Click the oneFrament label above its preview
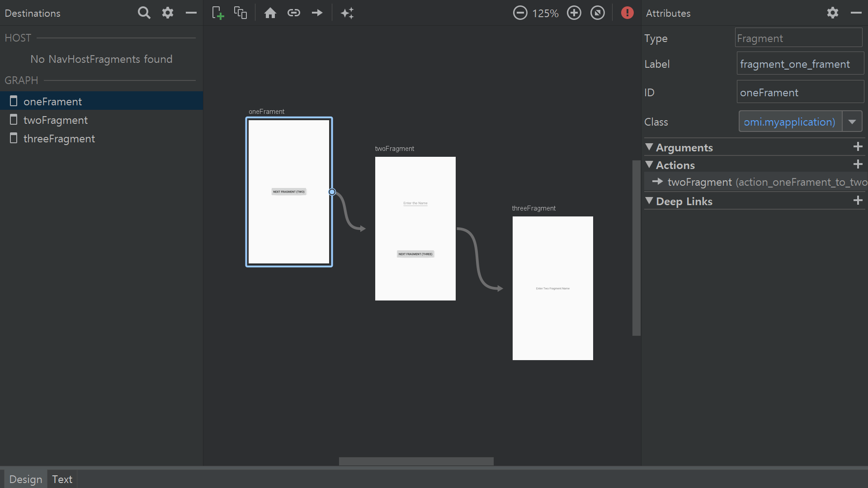Screen dimensions: 868x488 267,112
